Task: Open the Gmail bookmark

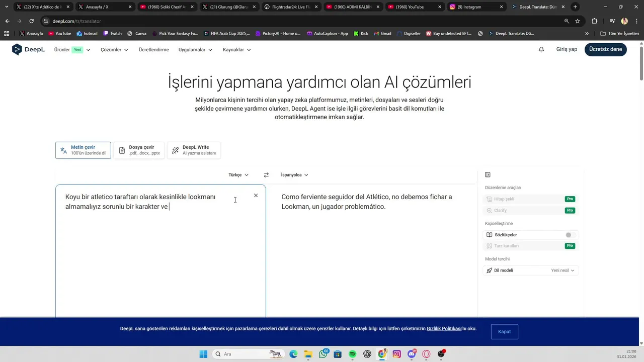Action: pos(382,34)
